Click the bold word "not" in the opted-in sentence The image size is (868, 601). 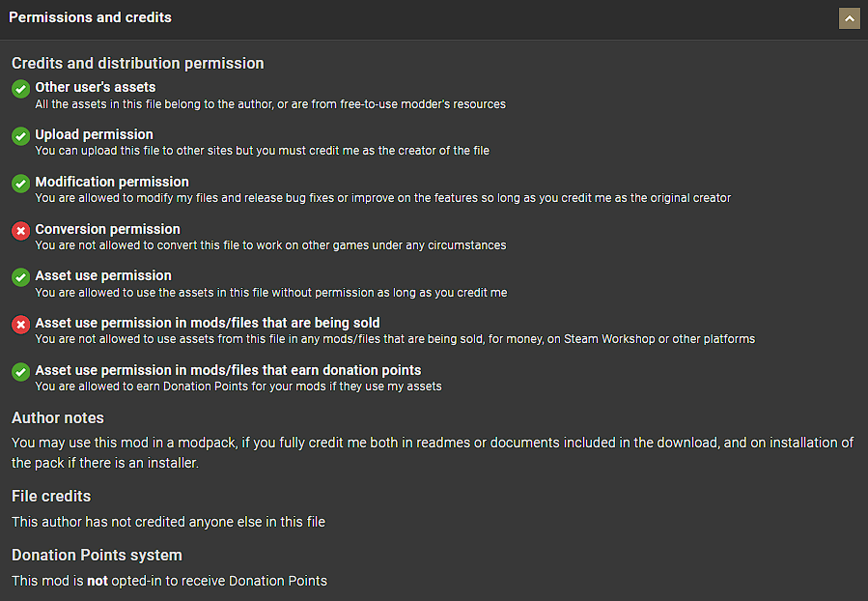(98, 582)
